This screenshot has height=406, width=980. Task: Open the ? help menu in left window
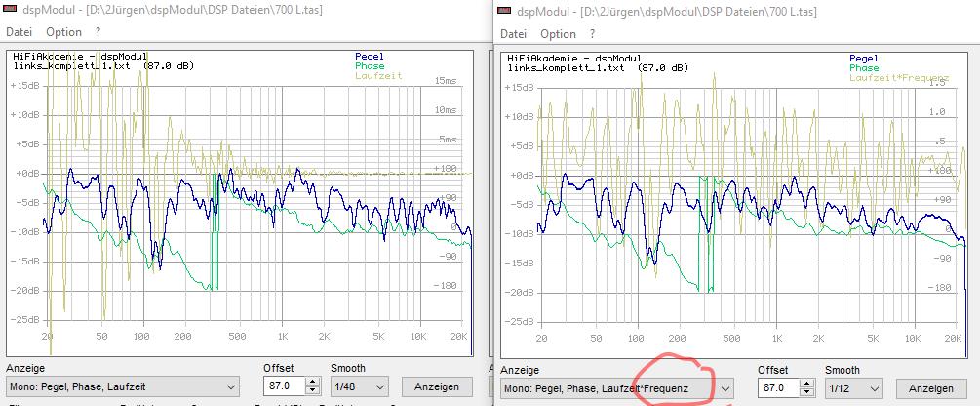click(98, 32)
